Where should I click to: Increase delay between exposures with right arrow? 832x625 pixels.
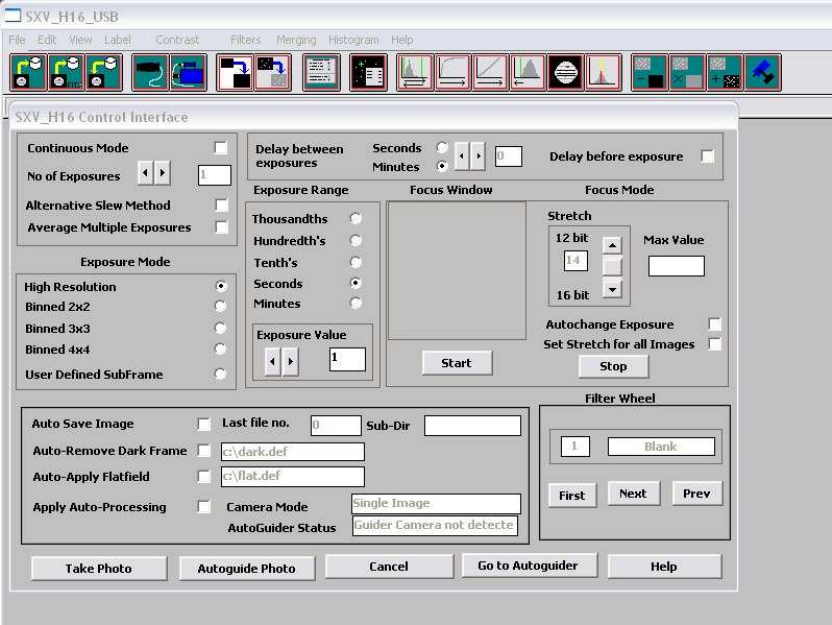[x=478, y=156]
